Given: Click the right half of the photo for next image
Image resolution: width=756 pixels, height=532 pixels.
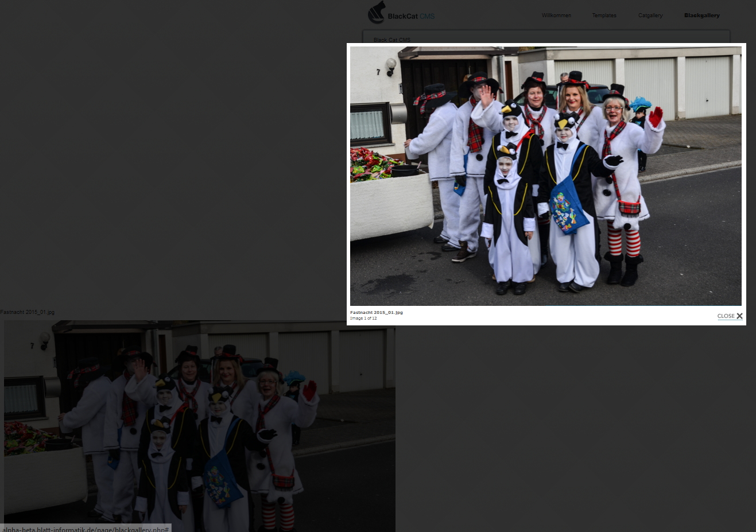Looking at the screenshot, I should tap(643, 176).
